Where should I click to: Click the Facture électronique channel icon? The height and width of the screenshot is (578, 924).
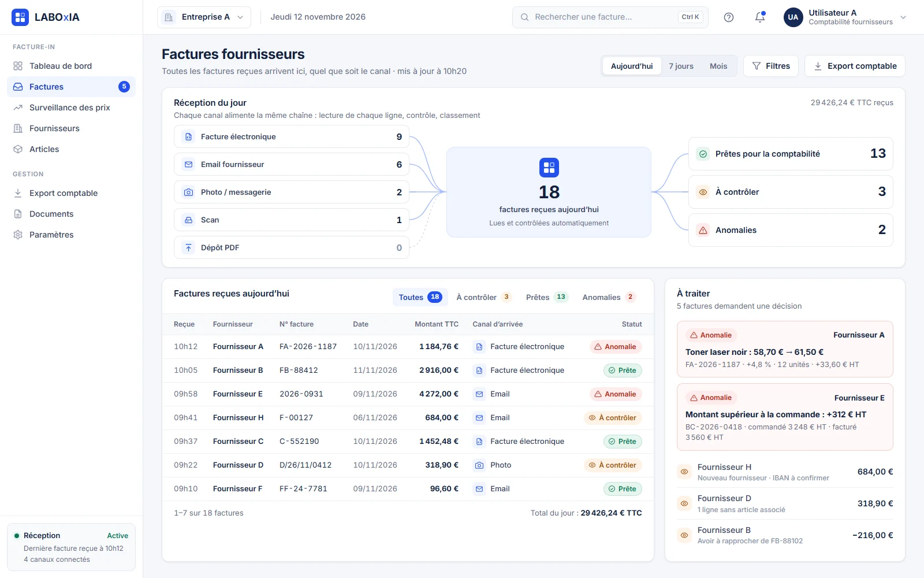click(x=188, y=137)
